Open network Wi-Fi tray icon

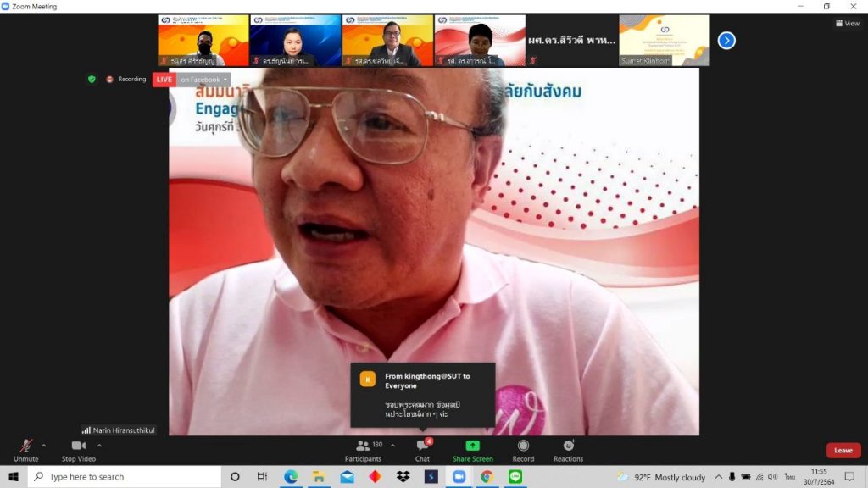pyautogui.click(x=759, y=476)
